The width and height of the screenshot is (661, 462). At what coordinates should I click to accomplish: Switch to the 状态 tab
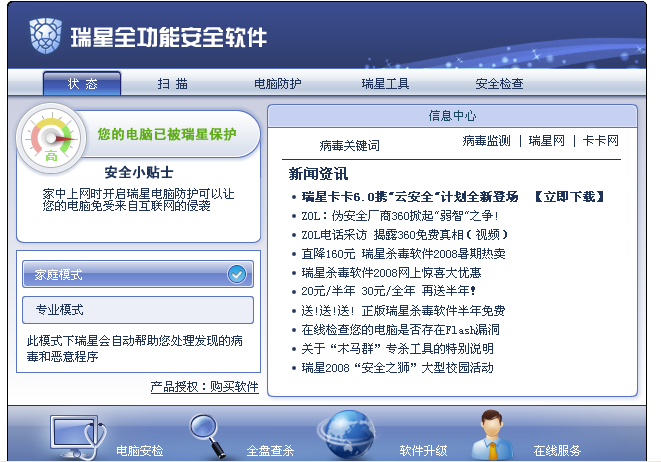(x=82, y=83)
